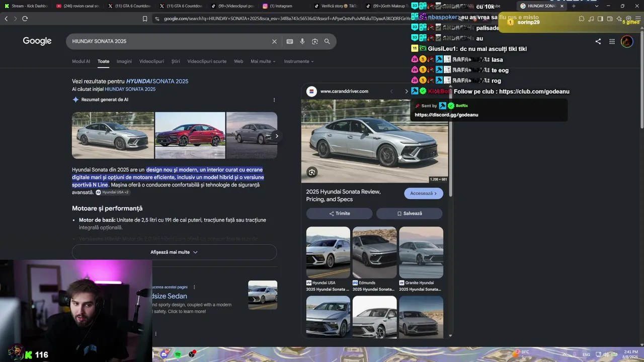Open the on-screen keyboard input tool

click(x=290, y=41)
